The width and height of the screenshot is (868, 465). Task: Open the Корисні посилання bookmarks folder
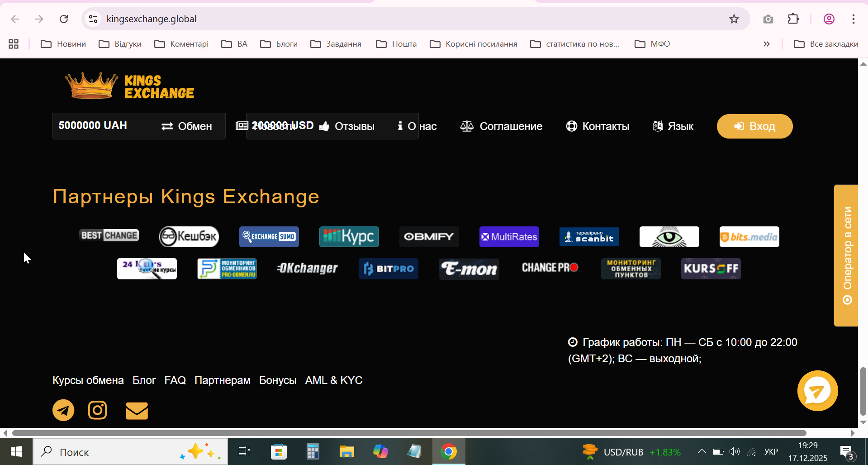[474, 44]
